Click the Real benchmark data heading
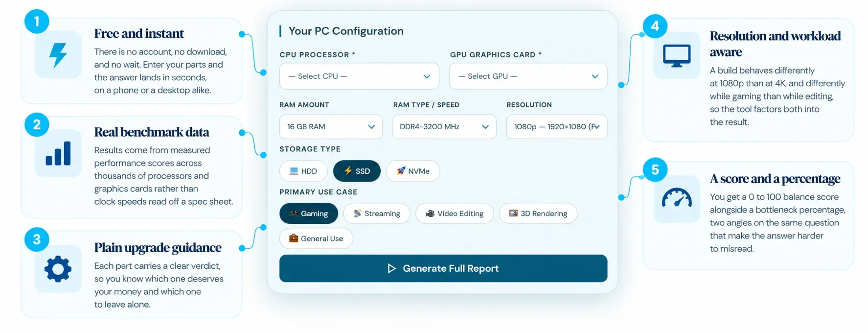Screen dimensions: 868x333 pyautogui.click(x=152, y=132)
